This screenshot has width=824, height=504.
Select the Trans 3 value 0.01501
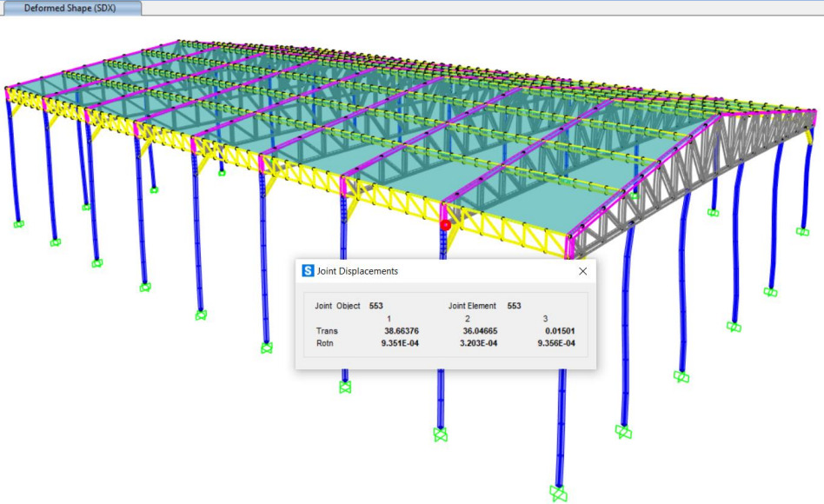point(560,331)
